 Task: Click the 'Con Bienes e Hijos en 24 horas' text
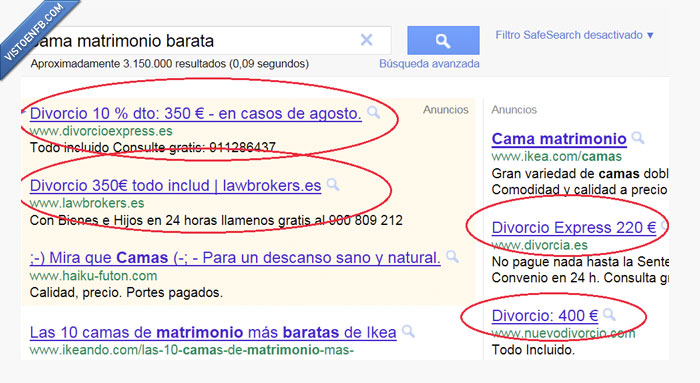(216, 221)
